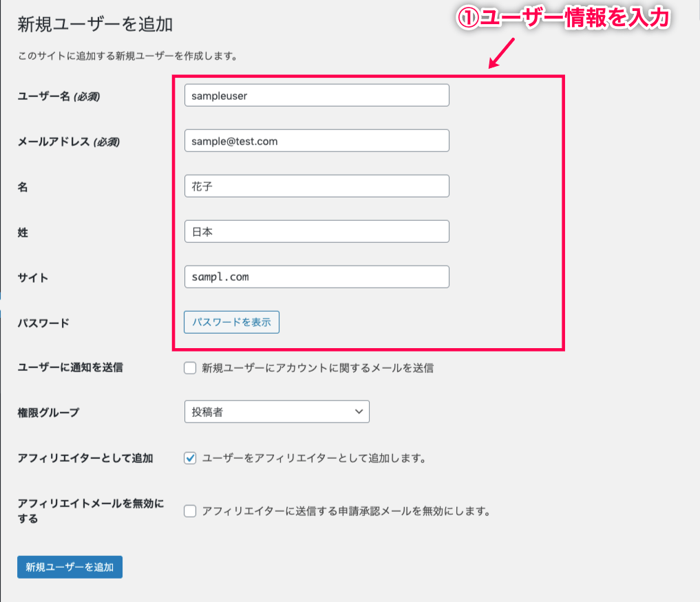Click the description このサイトに追加する新規ユーザーを作成します。

click(x=127, y=56)
